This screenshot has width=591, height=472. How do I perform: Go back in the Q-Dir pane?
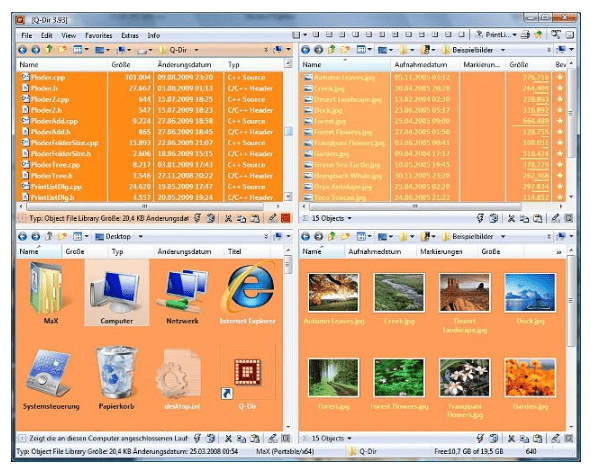click(23, 49)
